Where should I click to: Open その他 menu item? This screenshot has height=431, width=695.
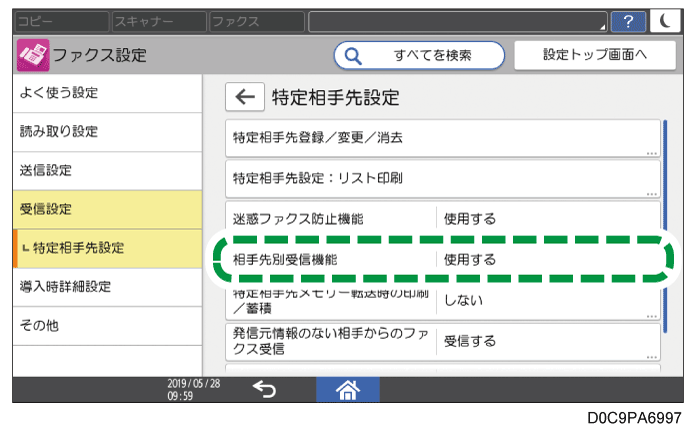107,325
